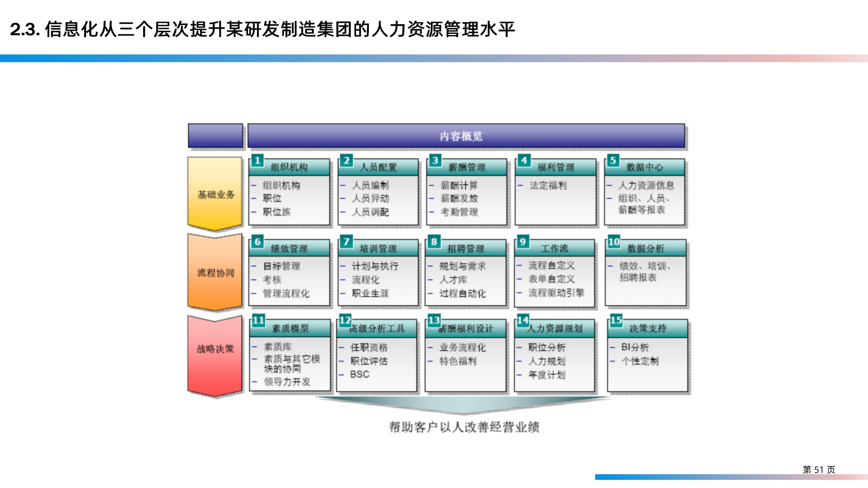The height and width of the screenshot is (488, 868).
Task: Click the 数据中心 card header
Action: click(645, 167)
